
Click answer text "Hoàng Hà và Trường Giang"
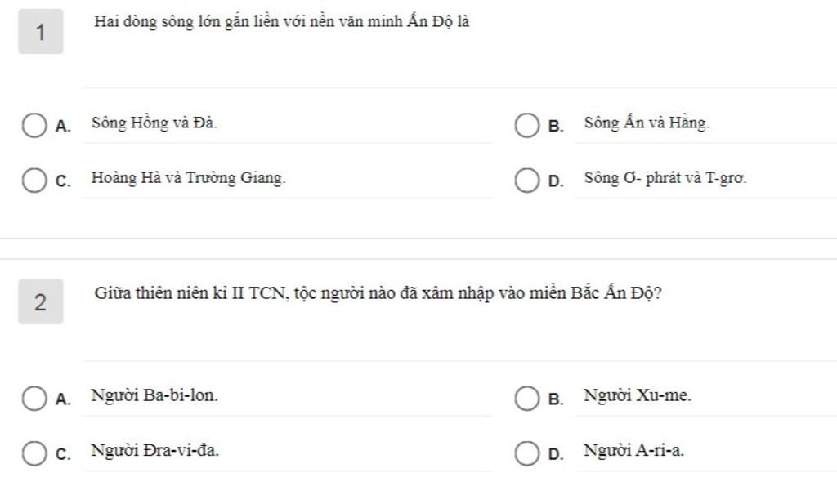pyautogui.click(x=188, y=177)
